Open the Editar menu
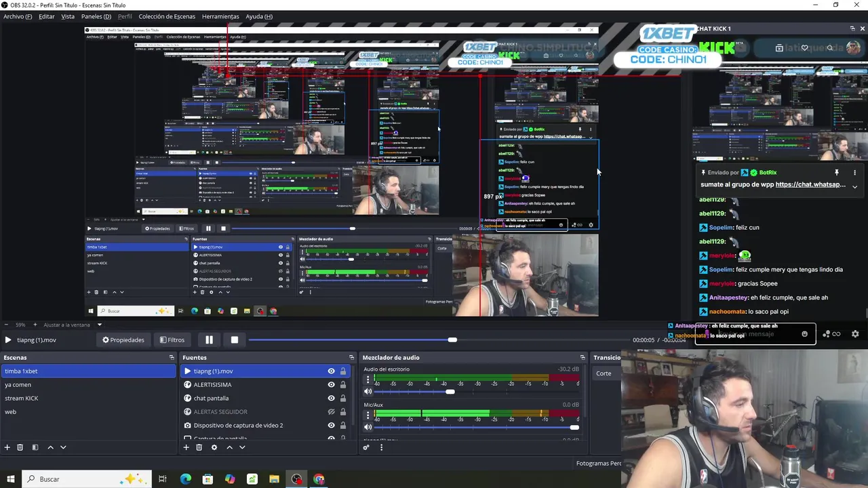 pyautogui.click(x=47, y=16)
